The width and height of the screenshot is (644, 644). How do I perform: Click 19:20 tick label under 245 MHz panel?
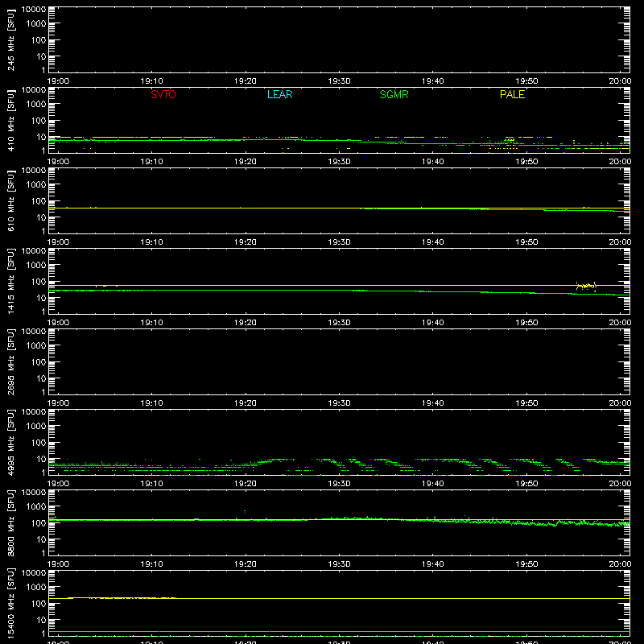[x=246, y=81]
